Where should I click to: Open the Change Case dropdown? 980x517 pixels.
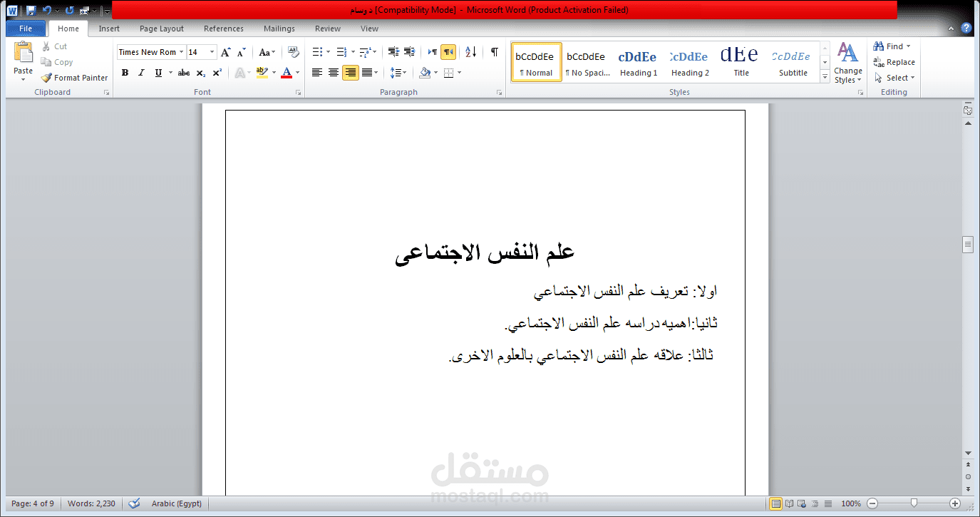[268, 52]
